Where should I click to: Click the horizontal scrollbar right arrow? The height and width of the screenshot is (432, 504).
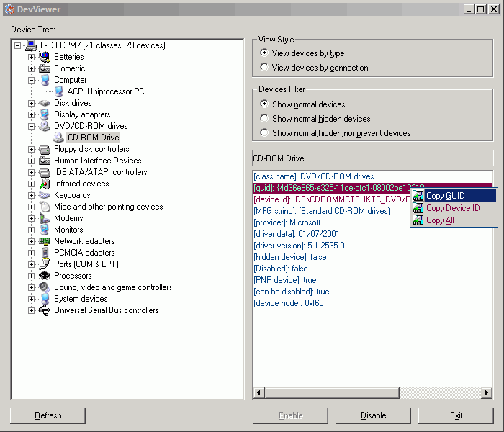click(487, 393)
